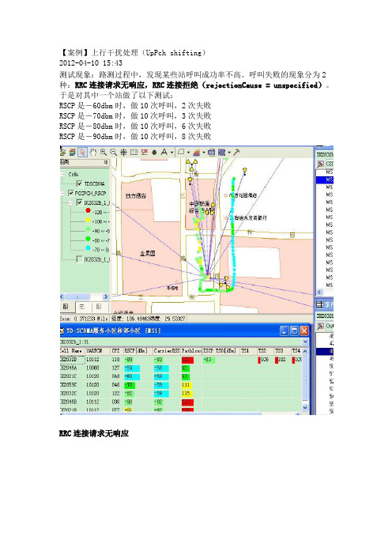Activate the hand pan tool
Image resolution: width=392 pixels, height=555 pixels.
point(93,153)
